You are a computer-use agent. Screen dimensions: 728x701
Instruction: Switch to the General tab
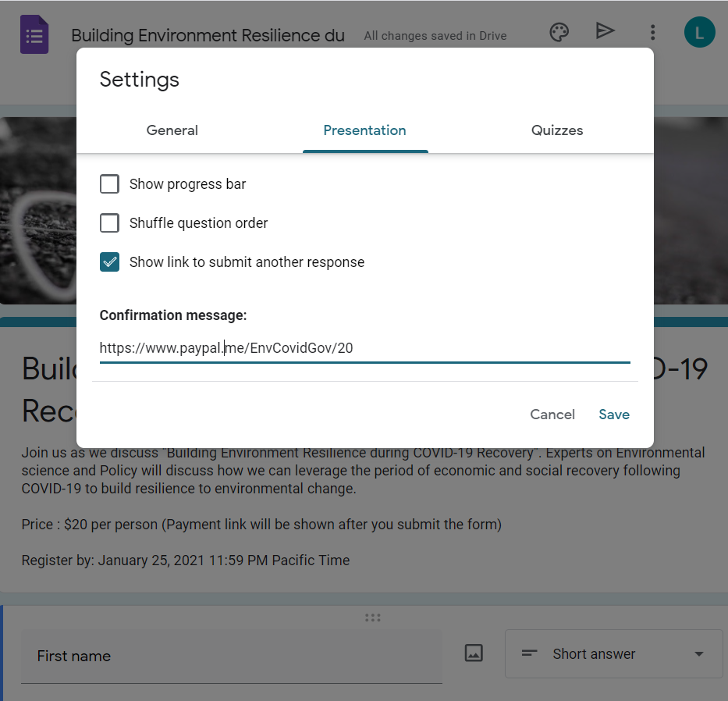pos(172,130)
